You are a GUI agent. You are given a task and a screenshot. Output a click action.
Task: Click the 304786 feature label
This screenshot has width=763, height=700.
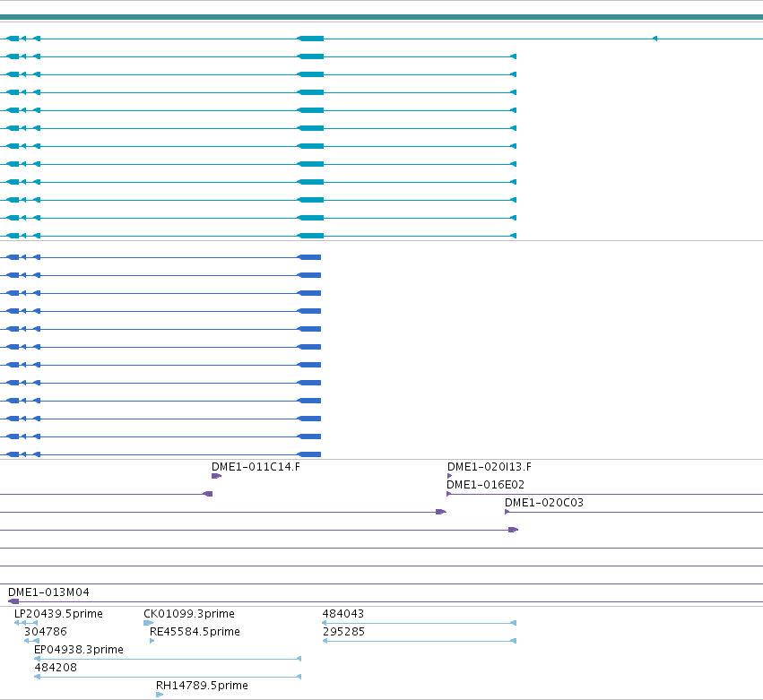coord(45,631)
